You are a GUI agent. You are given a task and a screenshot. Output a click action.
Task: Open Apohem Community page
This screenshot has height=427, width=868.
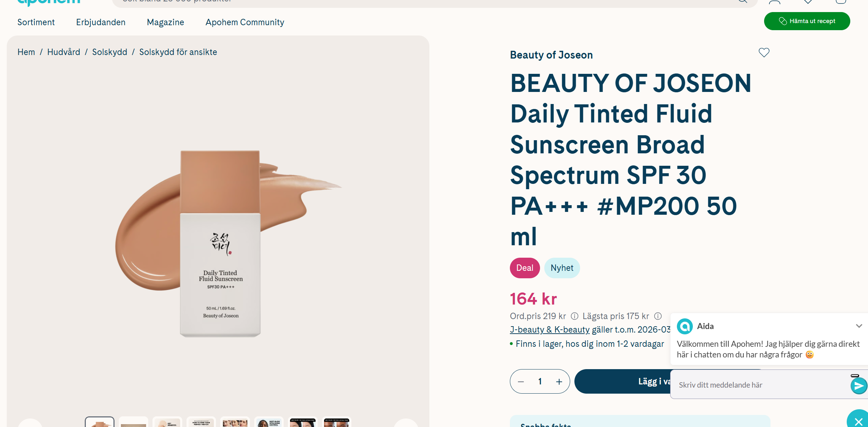[x=245, y=22]
